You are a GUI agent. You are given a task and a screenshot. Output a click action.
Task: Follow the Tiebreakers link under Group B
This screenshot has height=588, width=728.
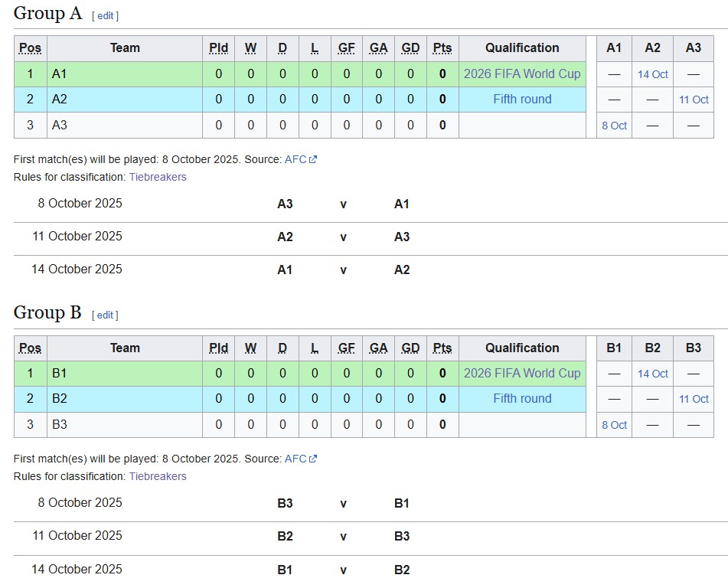coord(158,476)
